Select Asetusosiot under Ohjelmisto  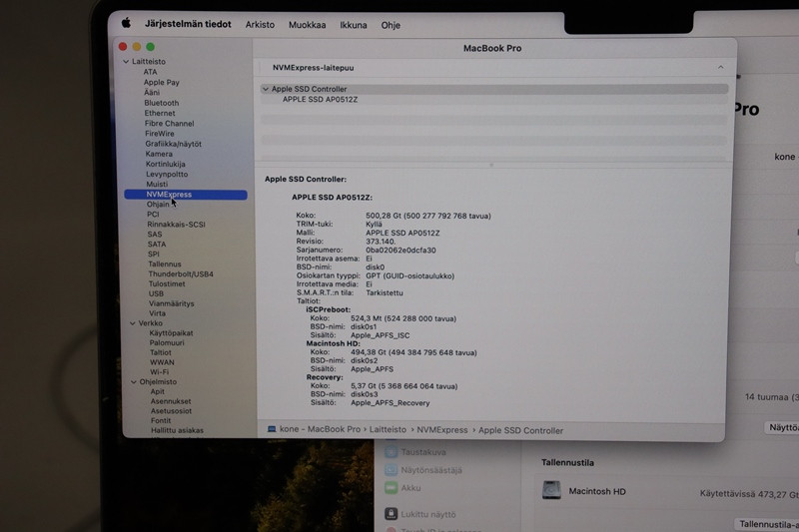[x=171, y=411]
